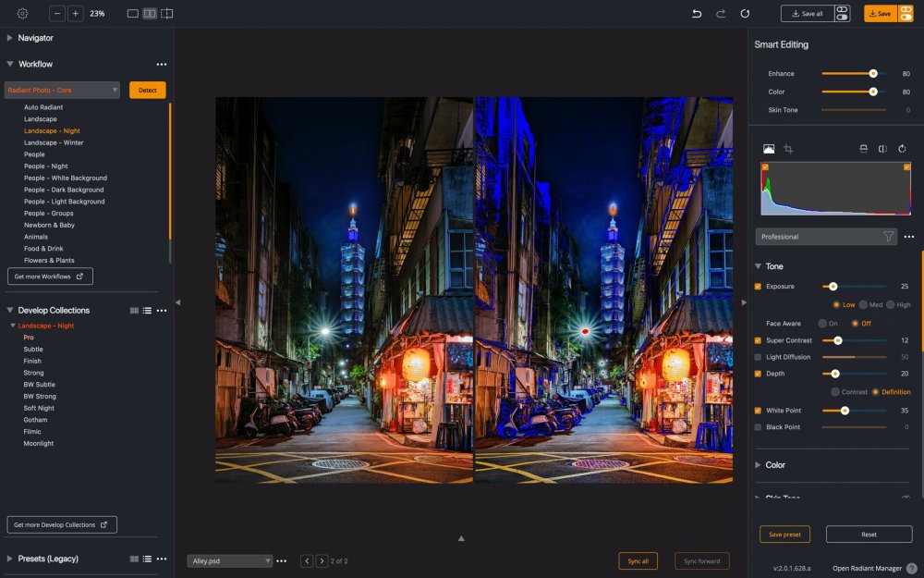Image resolution: width=924 pixels, height=578 pixels.
Task: Turn Face Aware On
Action: click(822, 323)
